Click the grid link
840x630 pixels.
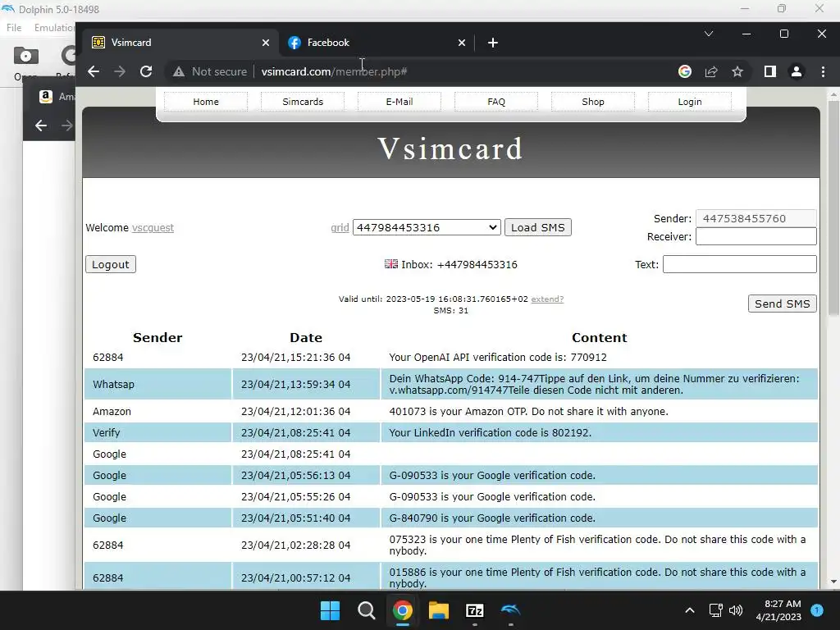340,228
